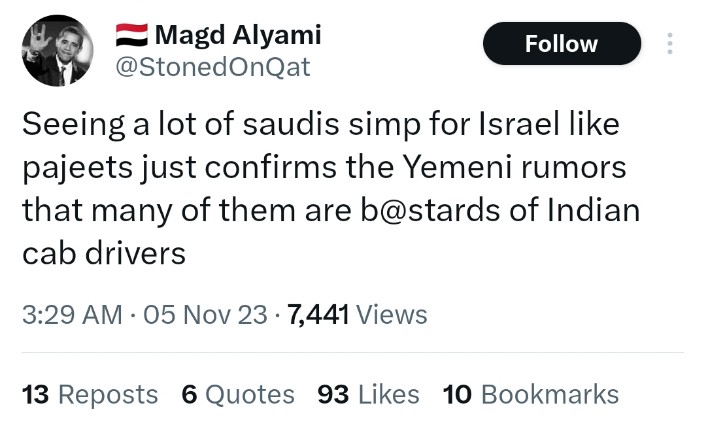Screen dimensions: 706x427
Task: Click the "Quotes" word label
Action: [x=250, y=394]
